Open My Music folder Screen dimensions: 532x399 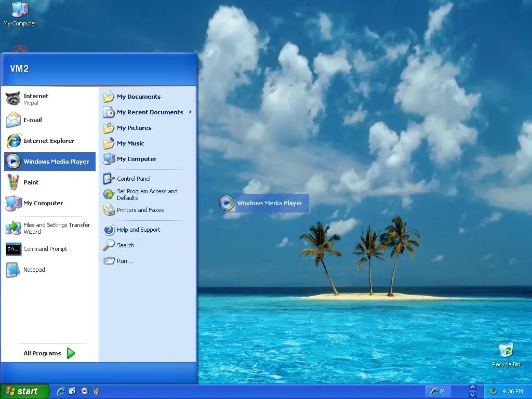148,143
